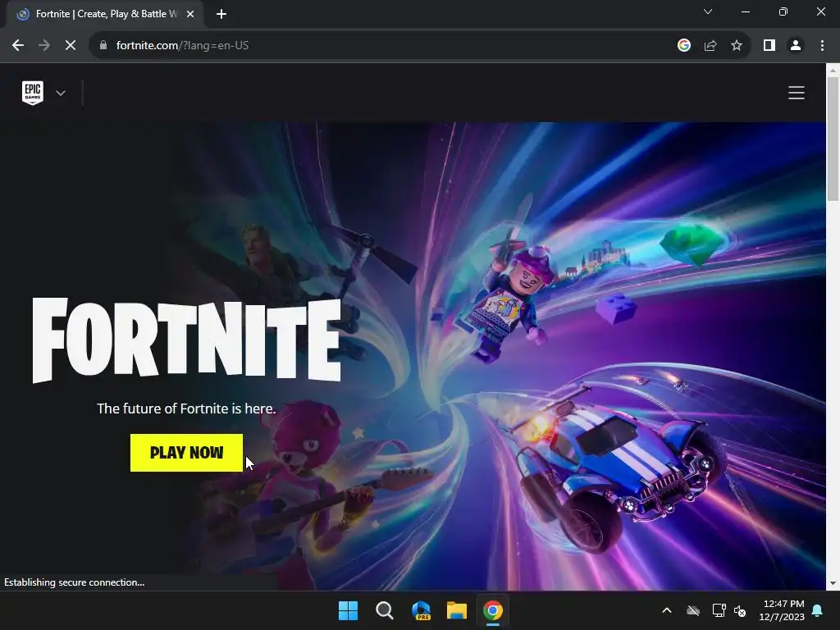The height and width of the screenshot is (630, 840).
Task: Click the Chrome taskbar icon
Action: pyautogui.click(x=493, y=610)
